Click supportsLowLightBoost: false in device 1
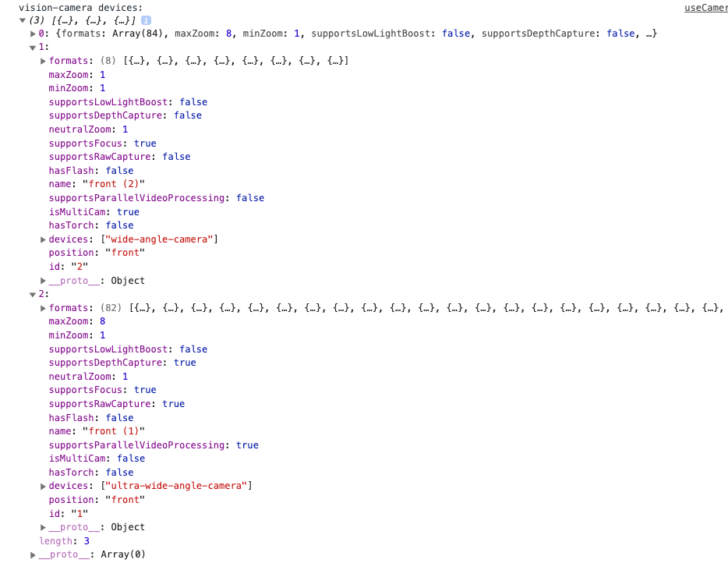Screen dimensions: 728x563 pyautogui.click(x=128, y=101)
